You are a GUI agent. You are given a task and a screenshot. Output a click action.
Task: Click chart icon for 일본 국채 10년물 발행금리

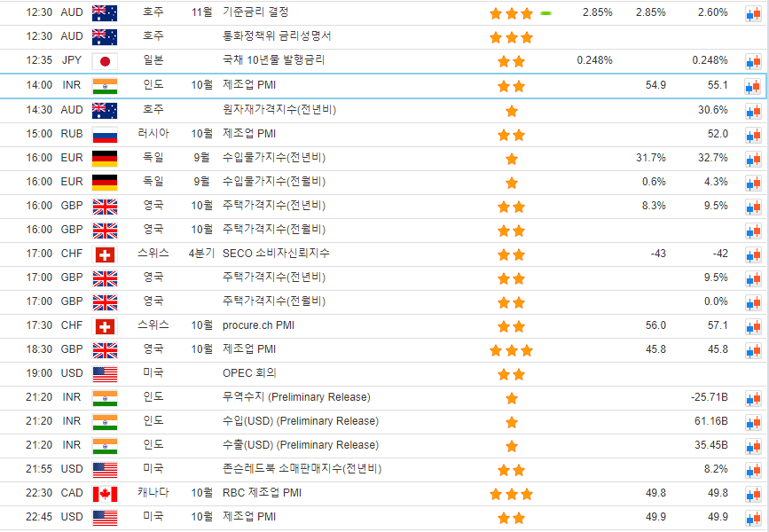pos(753,62)
